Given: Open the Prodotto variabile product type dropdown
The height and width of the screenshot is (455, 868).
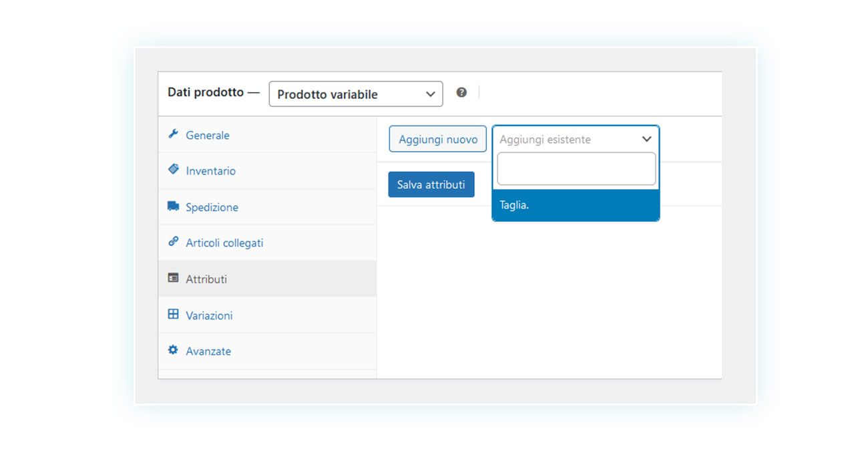Looking at the screenshot, I should click(x=356, y=94).
